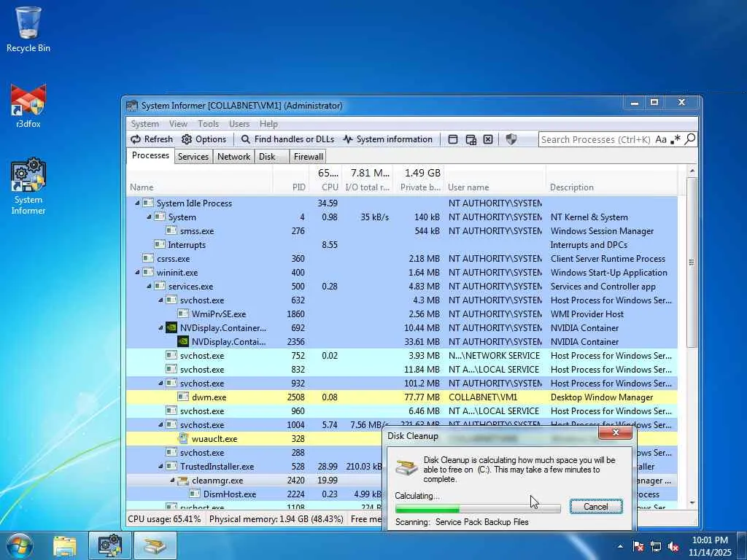Viewport: 747px width, 560px height.
Task: Cancel the Disk Cleanup calculation
Action: coord(595,507)
